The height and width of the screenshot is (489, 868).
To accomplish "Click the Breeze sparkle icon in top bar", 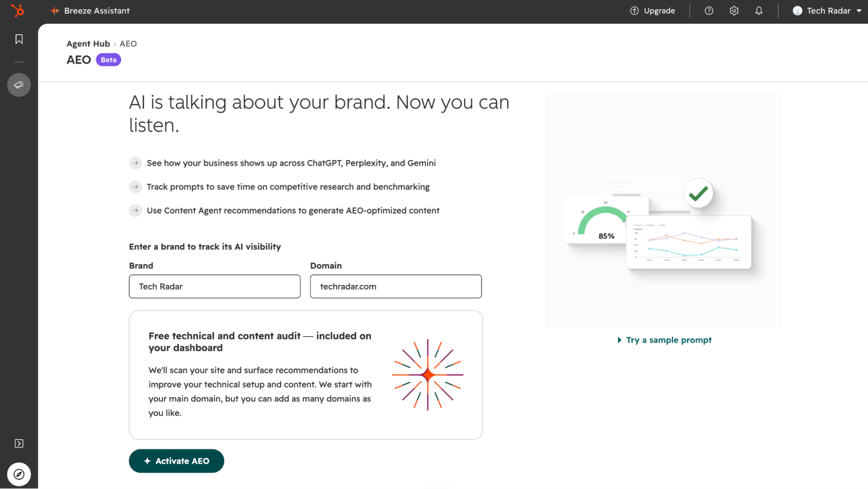I will 55,11.
